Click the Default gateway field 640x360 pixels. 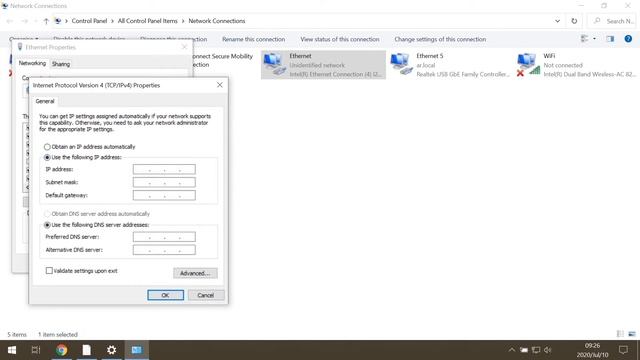click(x=164, y=196)
